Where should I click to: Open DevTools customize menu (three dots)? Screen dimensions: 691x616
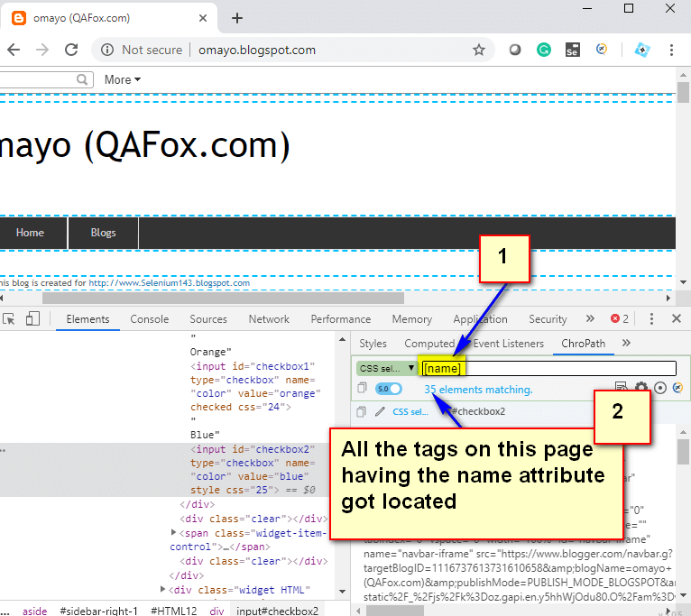(x=651, y=319)
